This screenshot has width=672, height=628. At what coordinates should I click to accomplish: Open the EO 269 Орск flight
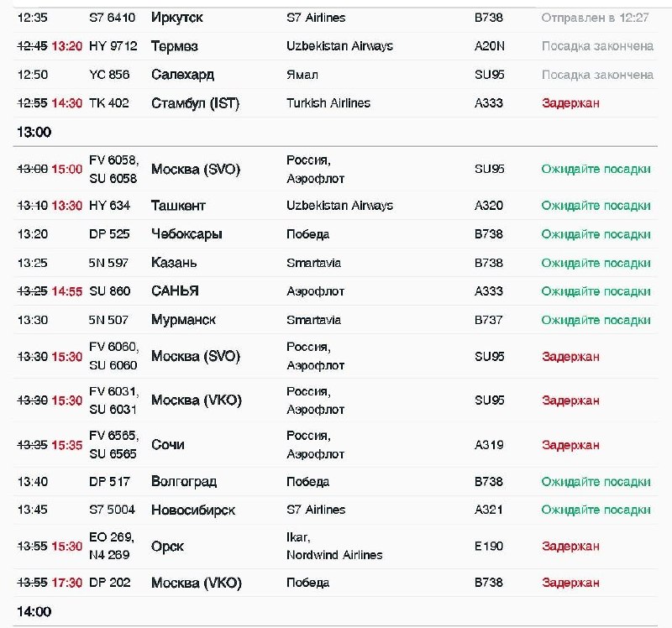[335, 547]
